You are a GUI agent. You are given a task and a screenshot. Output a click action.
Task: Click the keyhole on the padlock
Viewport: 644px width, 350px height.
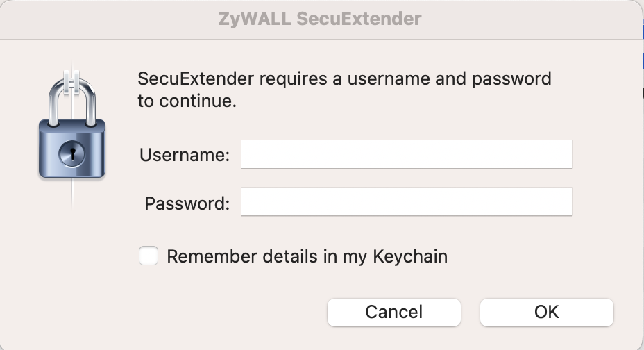71,152
